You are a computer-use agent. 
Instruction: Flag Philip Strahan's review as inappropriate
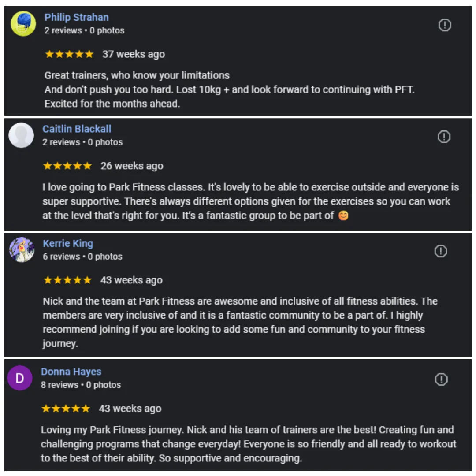click(445, 26)
